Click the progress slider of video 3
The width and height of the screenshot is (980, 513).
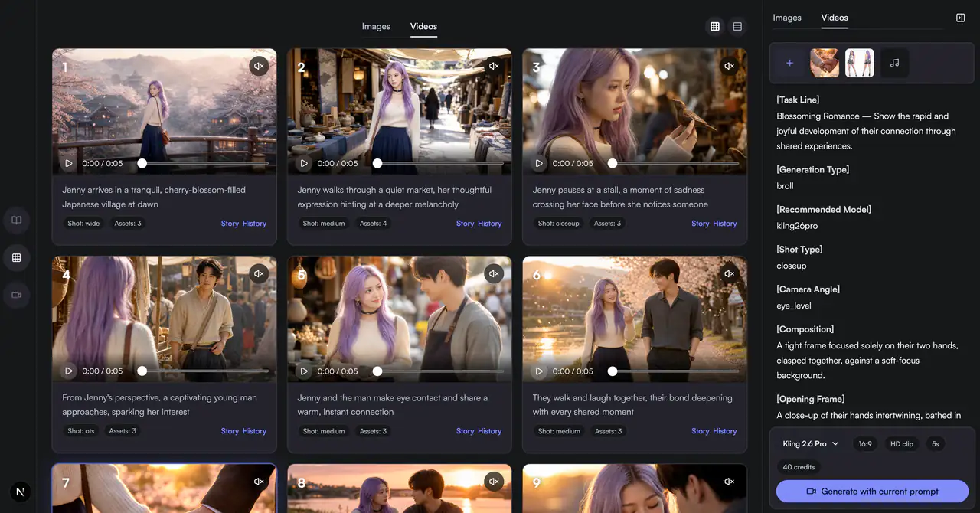pyautogui.click(x=674, y=163)
